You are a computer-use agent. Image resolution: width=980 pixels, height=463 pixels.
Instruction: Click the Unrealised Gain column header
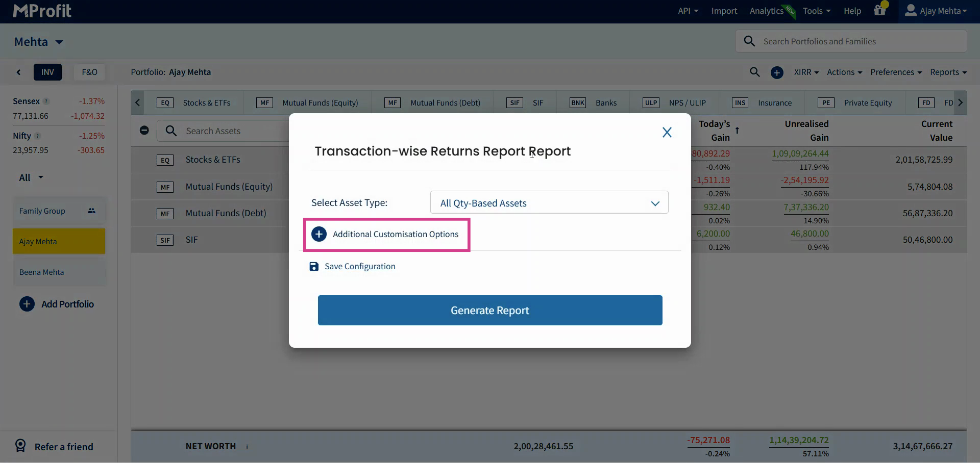pyautogui.click(x=806, y=131)
